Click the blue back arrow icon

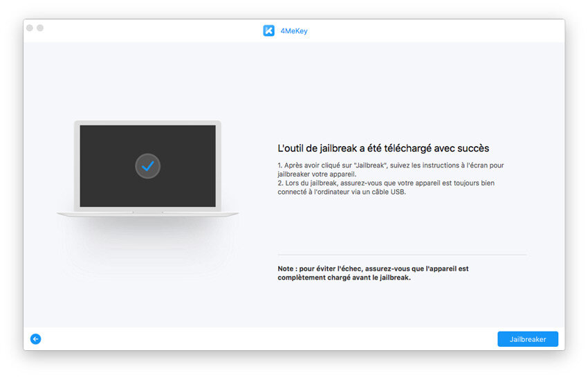[x=36, y=339]
